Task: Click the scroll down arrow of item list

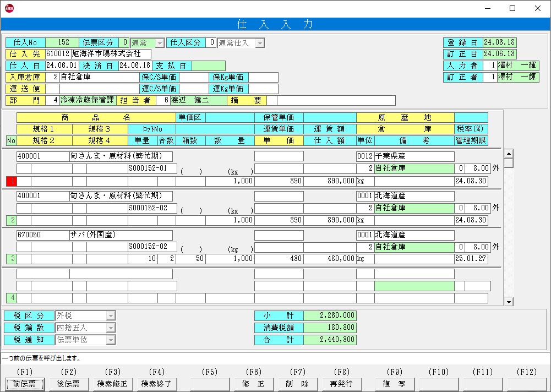Action: [x=509, y=301]
